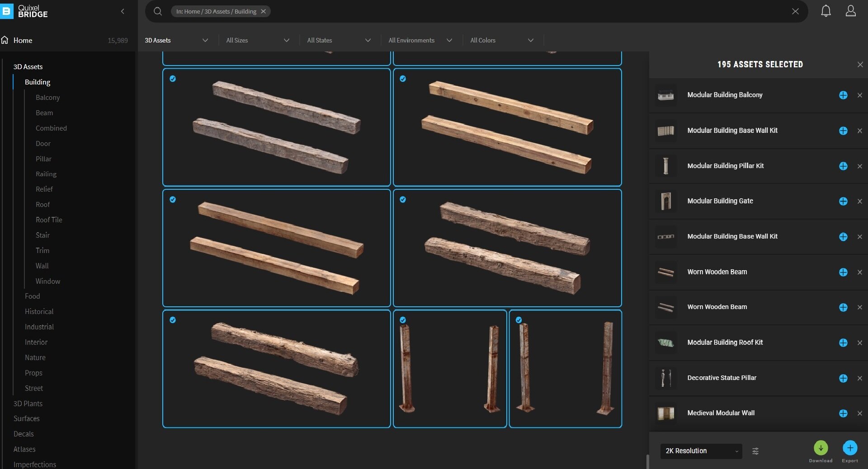868x469 pixels.
Task: Remove Modular Building Gate from selection
Action: (x=859, y=202)
